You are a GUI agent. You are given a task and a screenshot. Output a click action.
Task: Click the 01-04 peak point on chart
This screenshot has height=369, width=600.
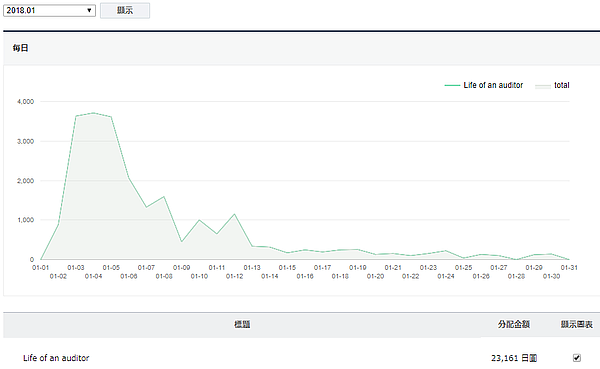[93, 113]
